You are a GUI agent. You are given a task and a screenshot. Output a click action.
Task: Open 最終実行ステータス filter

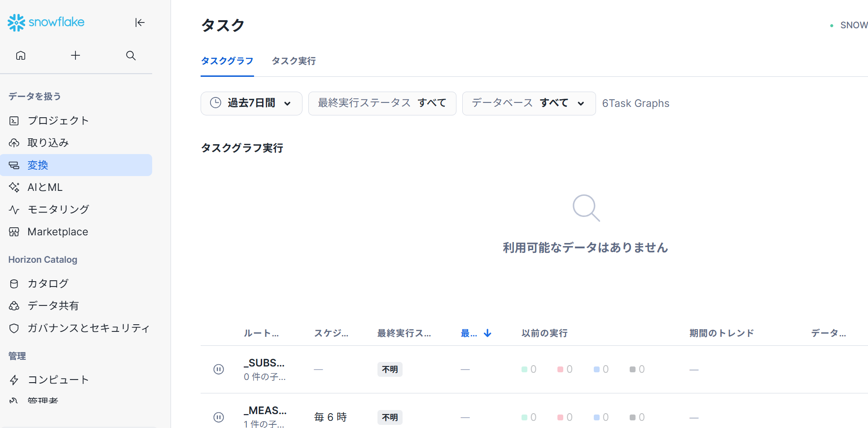click(x=382, y=103)
